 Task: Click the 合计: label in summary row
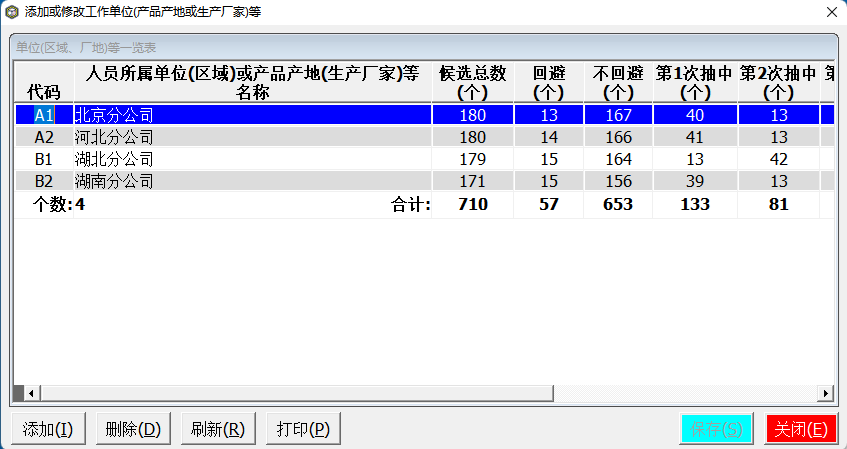click(411, 205)
